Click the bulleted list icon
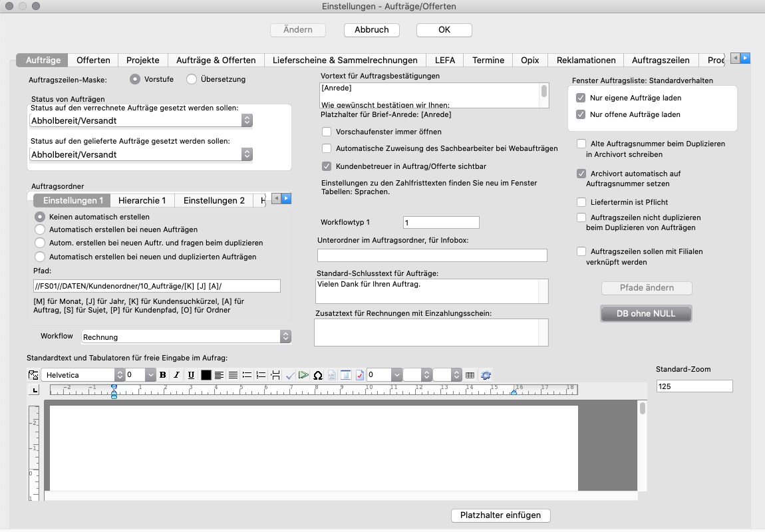The image size is (765, 532). (x=247, y=375)
